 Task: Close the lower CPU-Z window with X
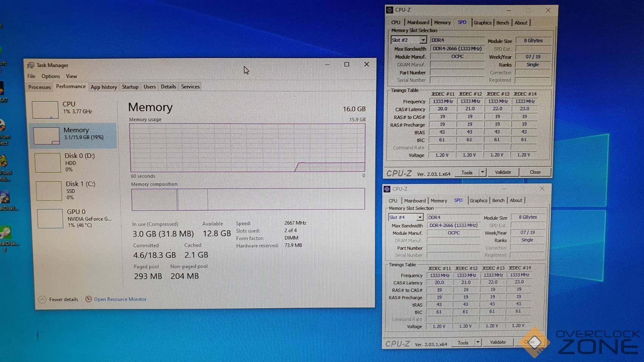click(542, 189)
